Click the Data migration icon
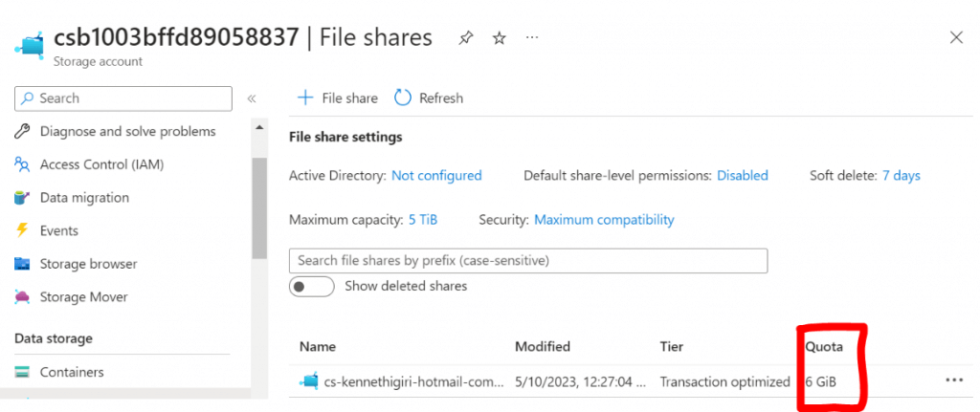The height and width of the screenshot is (412, 980). [x=22, y=198]
